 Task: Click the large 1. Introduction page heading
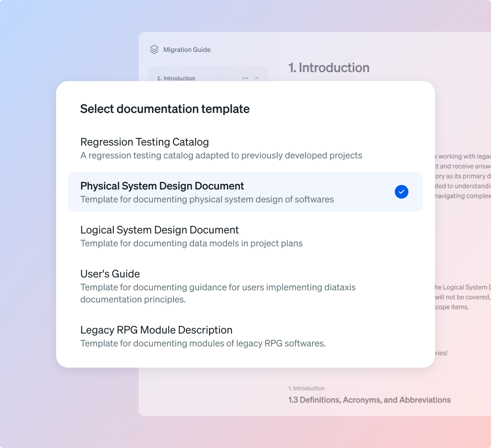point(328,68)
